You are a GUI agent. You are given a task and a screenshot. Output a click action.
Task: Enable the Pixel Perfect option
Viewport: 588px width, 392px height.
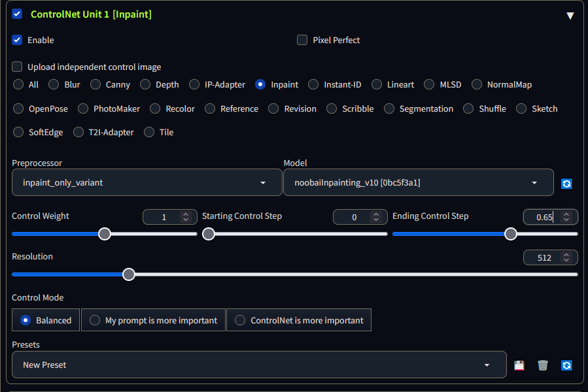coord(302,40)
